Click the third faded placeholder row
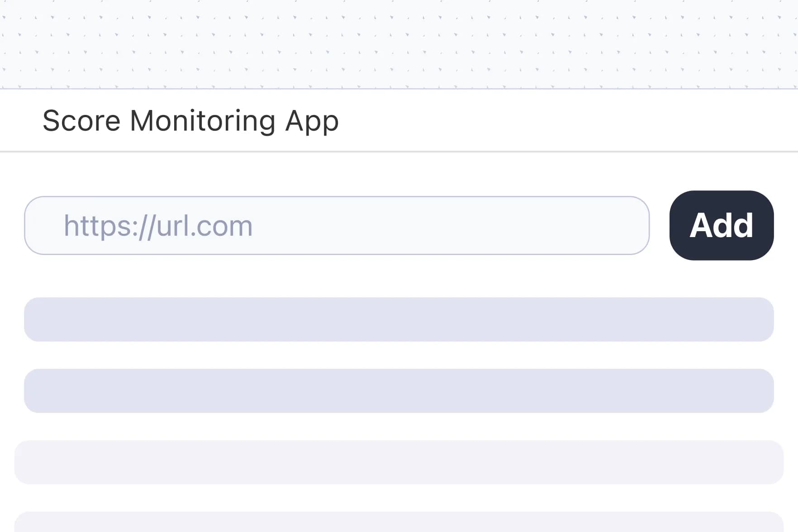 399,462
